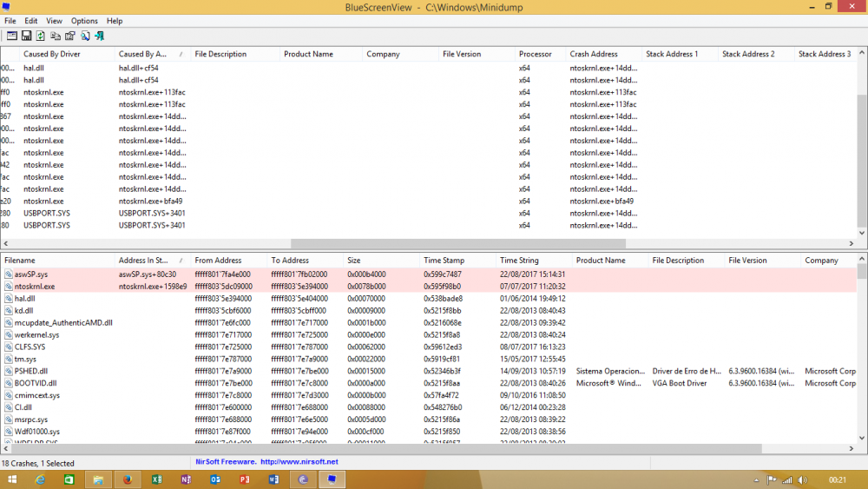This screenshot has width=868, height=489.
Task: Click the Copy Selected Items toolbar icon
Action: click(x=56, y=36)
